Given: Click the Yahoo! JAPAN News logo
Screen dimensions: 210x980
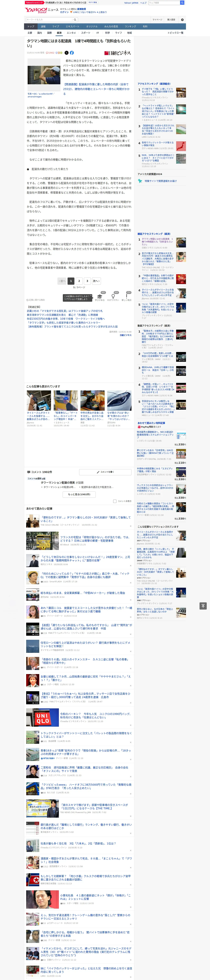Looking at the screenshot, I should click(42, 10).
